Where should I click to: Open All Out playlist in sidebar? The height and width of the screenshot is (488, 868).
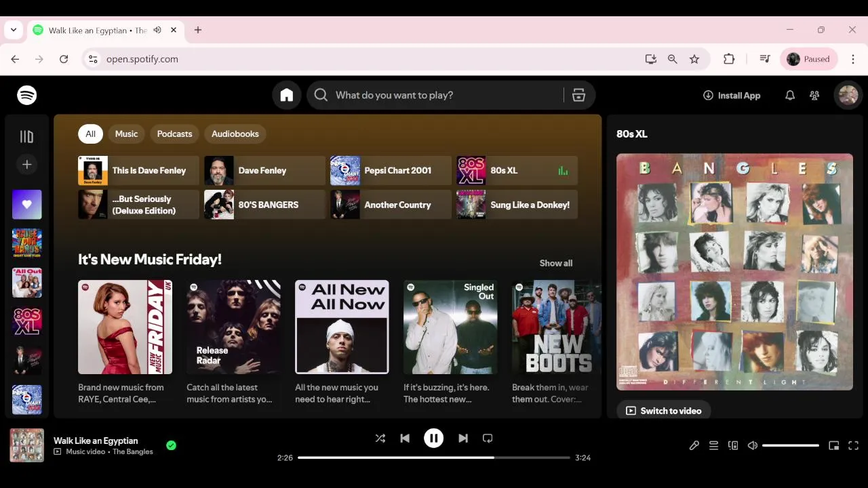(x=27, y=283)
